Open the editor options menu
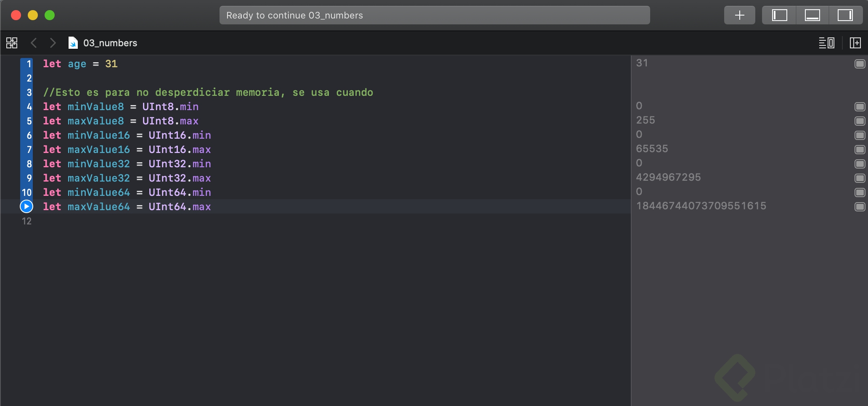Viewport: 868px width, 406px height. click(x=826, y=43)
